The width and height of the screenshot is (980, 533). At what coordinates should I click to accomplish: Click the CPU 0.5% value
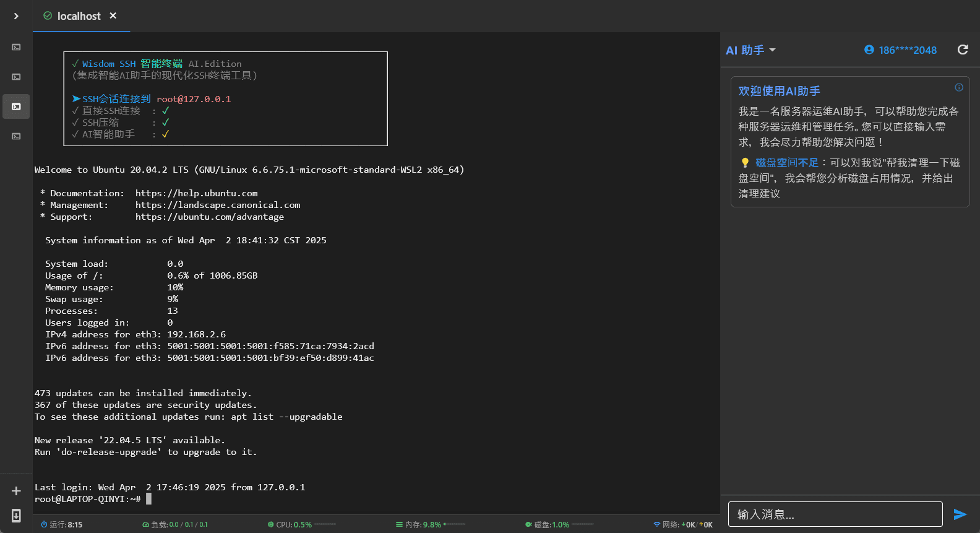coord(303,524)
